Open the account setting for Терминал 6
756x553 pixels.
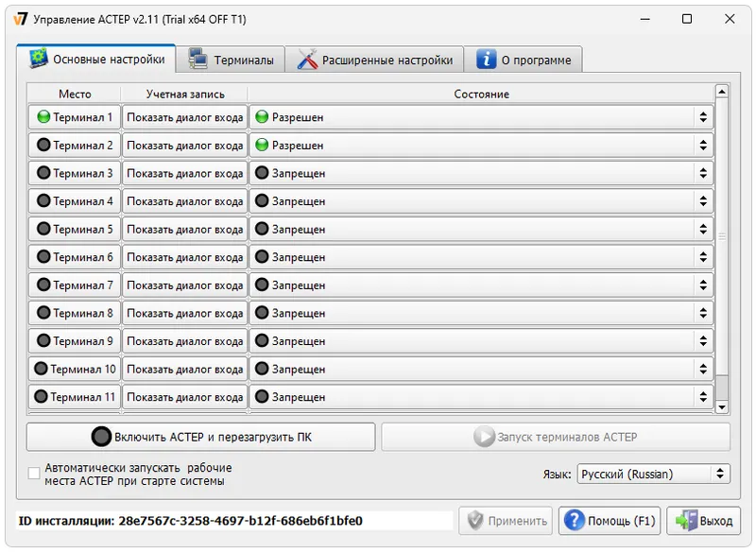184,256
